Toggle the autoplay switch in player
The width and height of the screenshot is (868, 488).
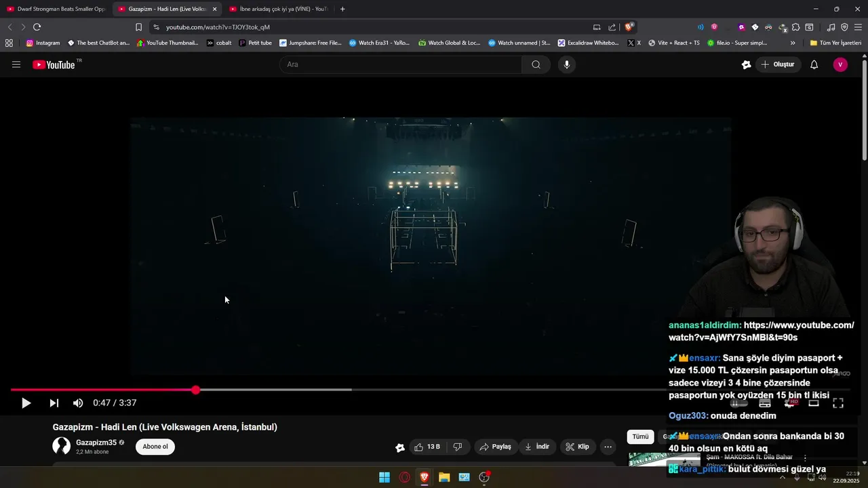(x=739, y=403)
